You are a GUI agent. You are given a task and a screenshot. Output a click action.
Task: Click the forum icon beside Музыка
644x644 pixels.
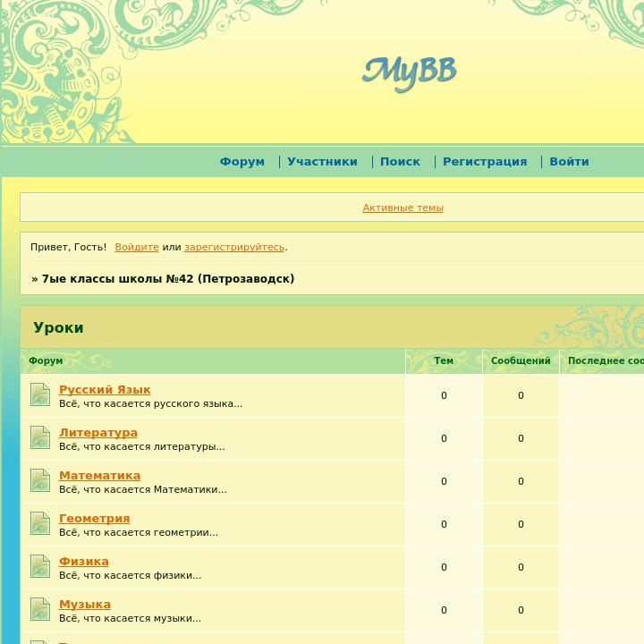pos(40,609)
